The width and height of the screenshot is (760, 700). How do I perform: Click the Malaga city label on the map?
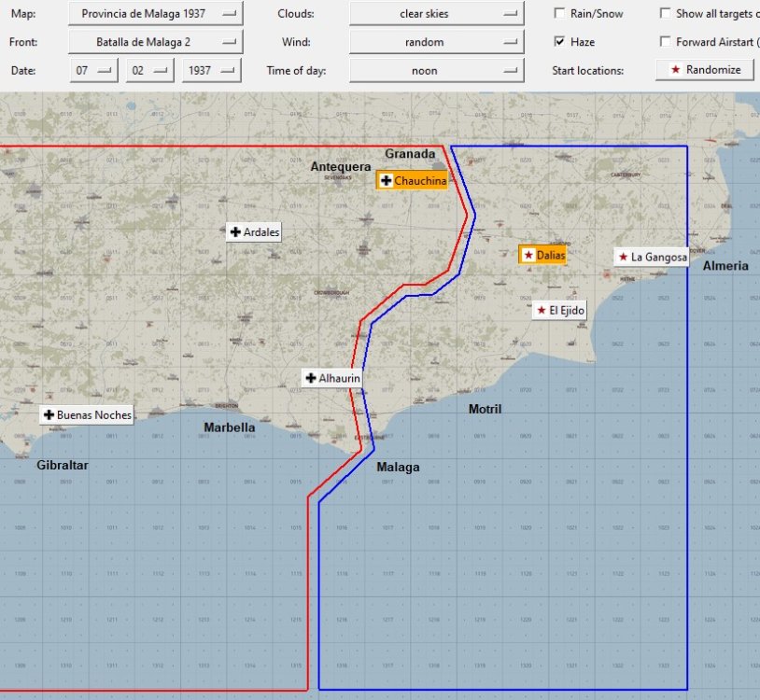398,466
